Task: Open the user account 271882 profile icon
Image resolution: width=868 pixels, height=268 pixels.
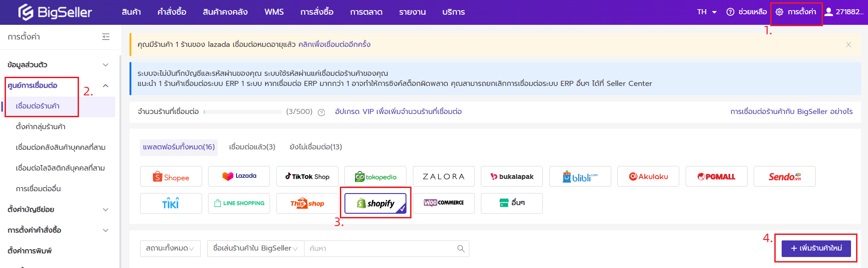Action: [x=829, y=12]
